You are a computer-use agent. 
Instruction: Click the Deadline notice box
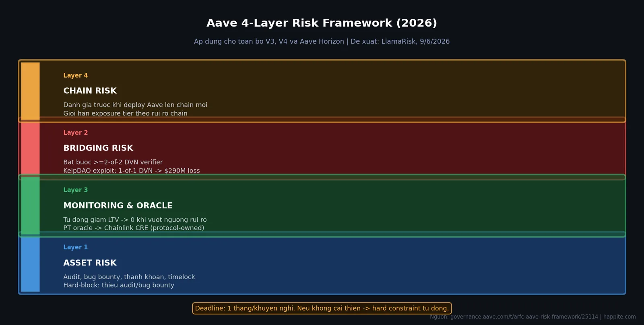coord(322,309)
